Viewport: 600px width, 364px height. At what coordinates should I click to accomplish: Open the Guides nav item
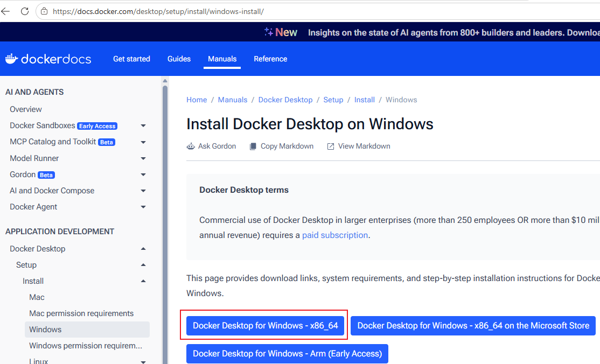179,59
